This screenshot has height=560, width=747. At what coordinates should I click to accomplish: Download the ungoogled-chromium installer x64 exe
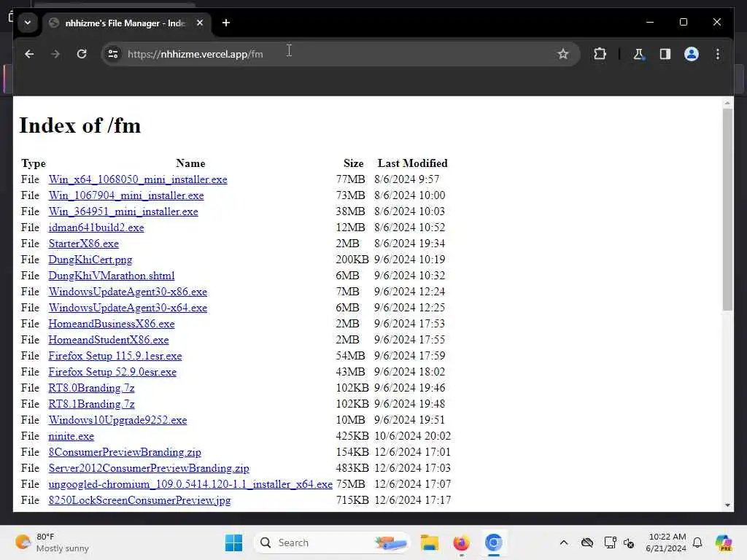pyautogui.click(x=190, y=484)
